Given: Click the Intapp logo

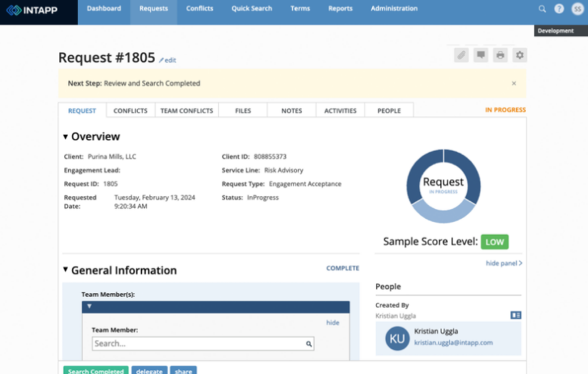Looking at the screenshot, I should coord(32,10).
